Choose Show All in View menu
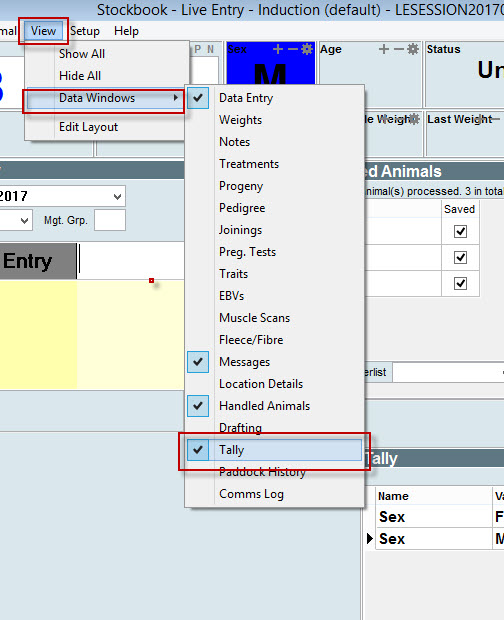 pyautogui.click(x=82, y=54)
